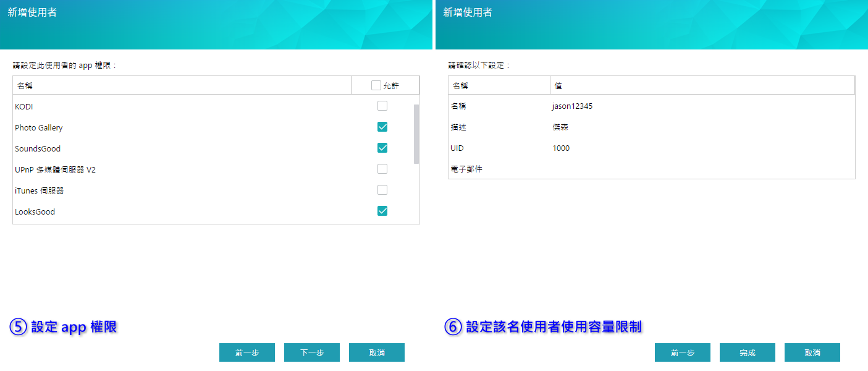Select the username value jason12345

(x=573, y=106)
